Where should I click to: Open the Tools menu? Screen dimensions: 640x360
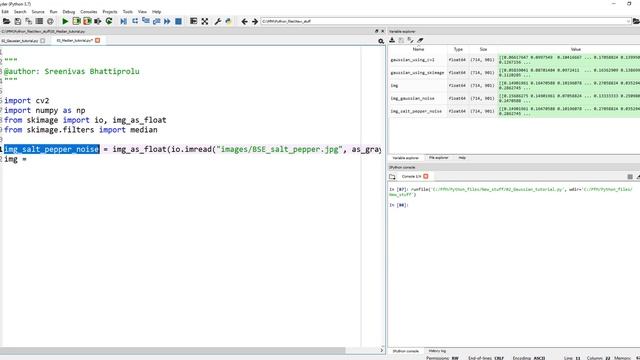pyautogui.click(x=128, y=12)
